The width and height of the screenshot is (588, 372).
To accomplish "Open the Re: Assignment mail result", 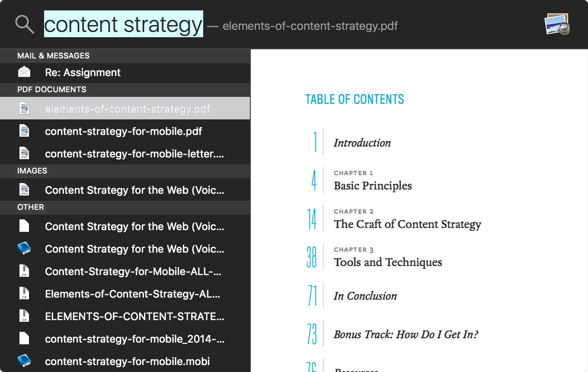I will [x=125, y=73].
